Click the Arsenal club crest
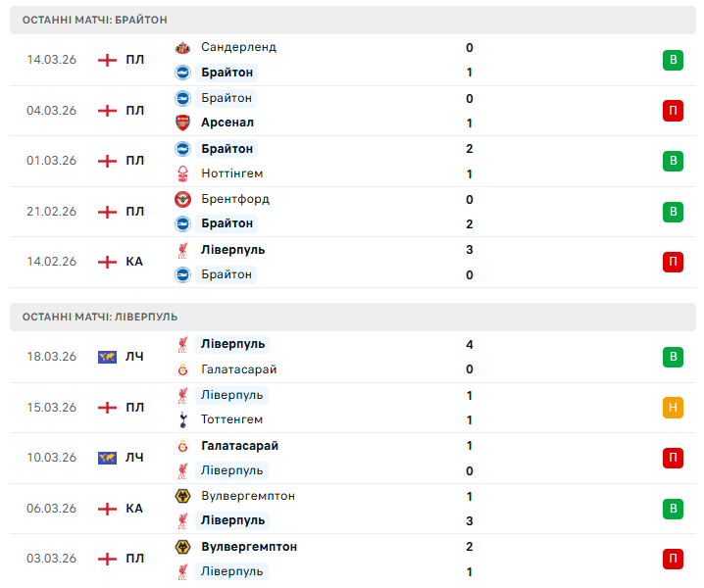The image size is (704, 588). coord(182,122)
